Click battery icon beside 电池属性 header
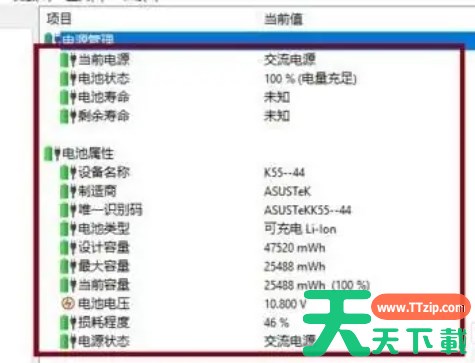475x363 pixels. click(52, 154)
